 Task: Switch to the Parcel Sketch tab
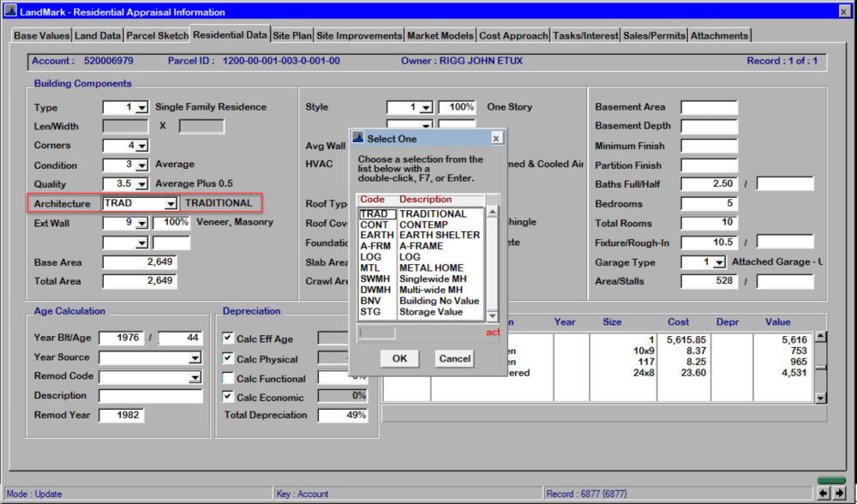157,35
